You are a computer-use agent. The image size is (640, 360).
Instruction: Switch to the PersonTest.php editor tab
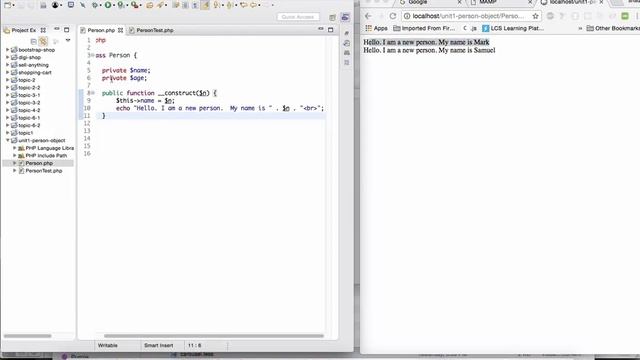click(x=155, y=30)
